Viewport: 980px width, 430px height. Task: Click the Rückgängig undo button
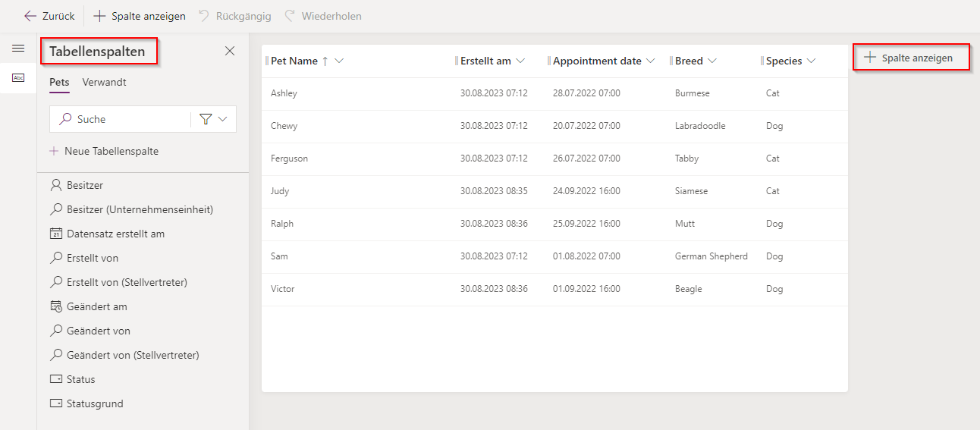(x=235, y=16)
